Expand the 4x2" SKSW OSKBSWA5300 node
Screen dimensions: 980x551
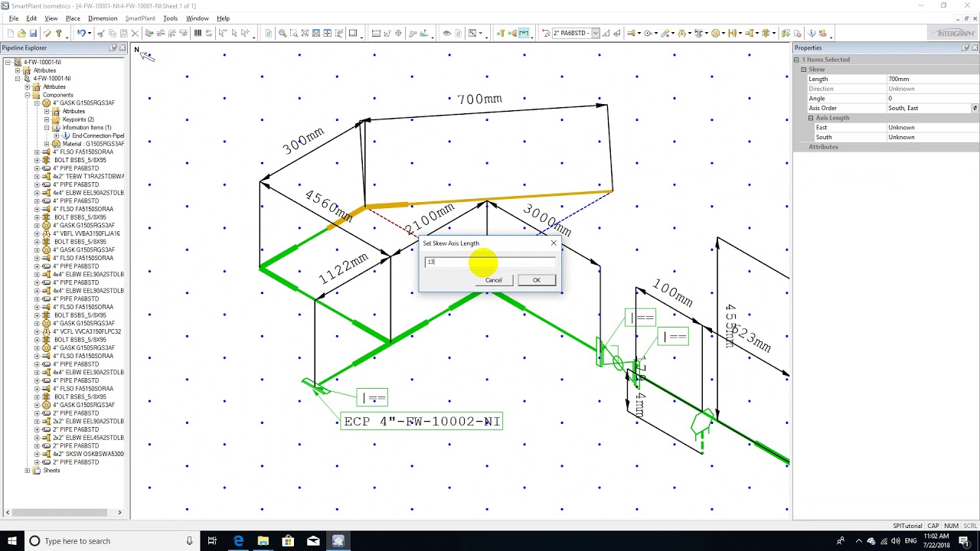tap(37, 454)
